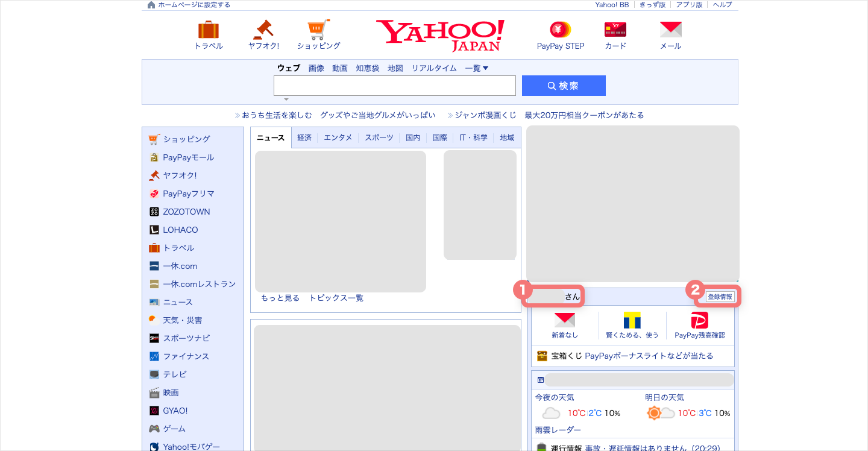Click the 映画 clapperboard icon
This screenshot has height=451, width=868.
pos(154,393)
